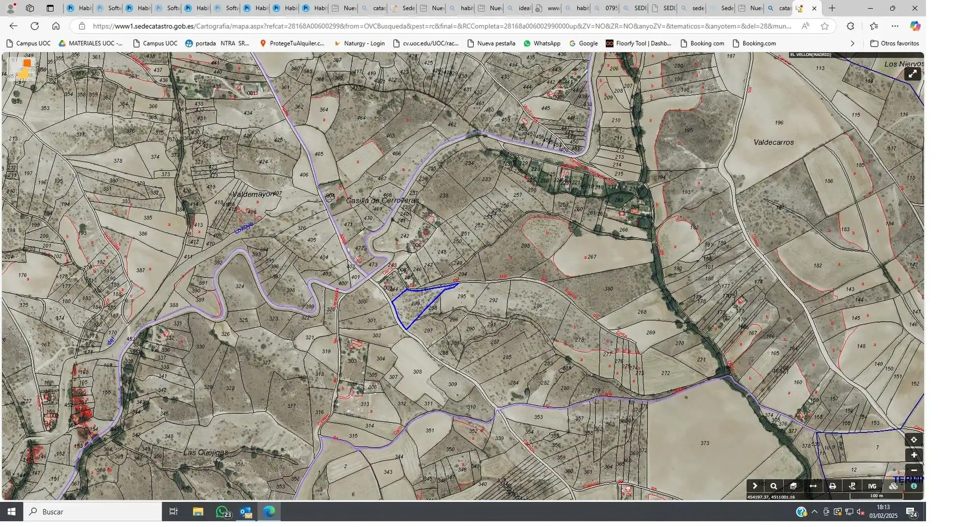Open the Nueva pestaña bookmark

(491, 43)
